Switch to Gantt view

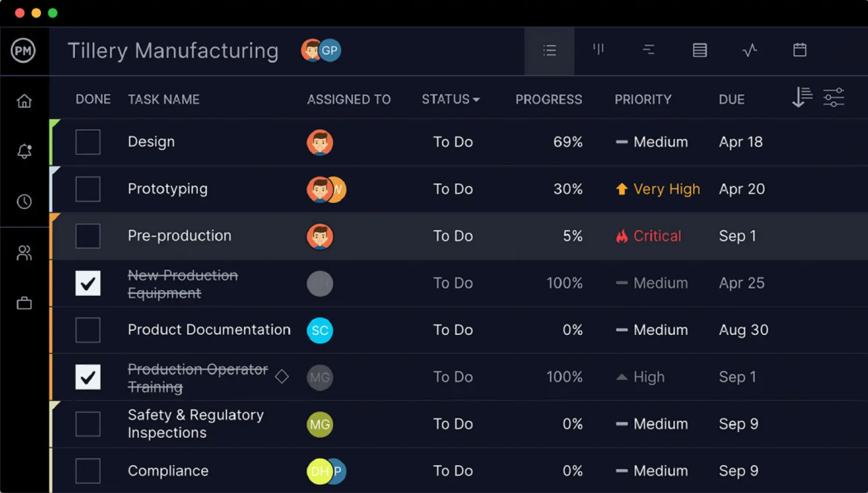(x=649, y=50)
